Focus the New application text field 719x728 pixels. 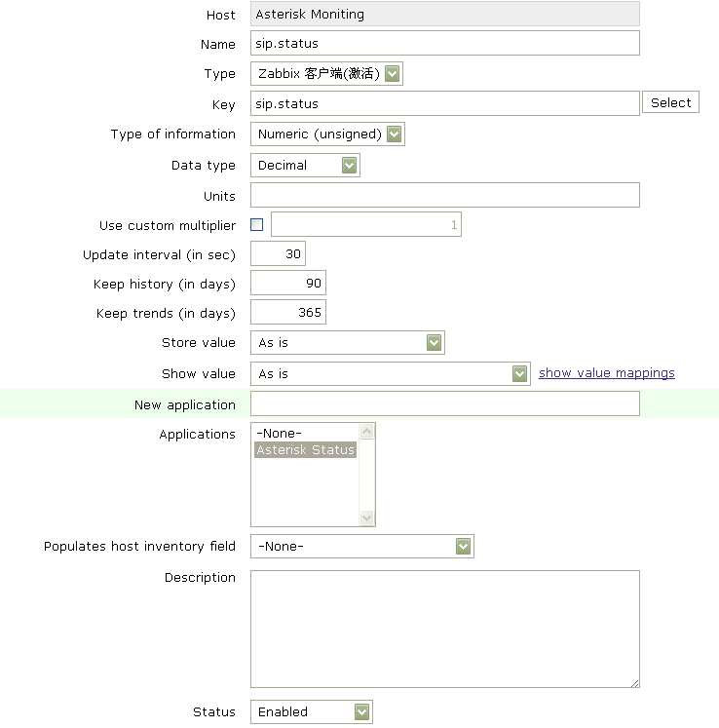pyautogui.click(x=444, y=404)
